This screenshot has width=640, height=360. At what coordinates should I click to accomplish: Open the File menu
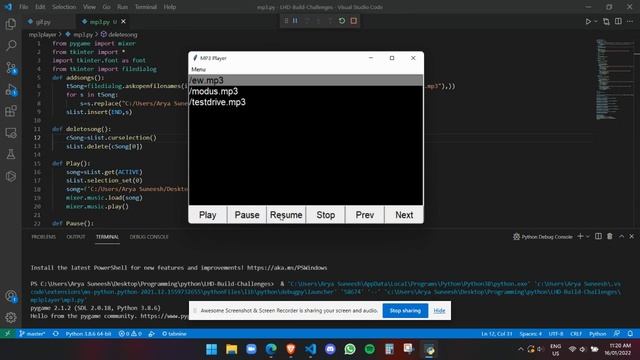click(x=24, y=7)
